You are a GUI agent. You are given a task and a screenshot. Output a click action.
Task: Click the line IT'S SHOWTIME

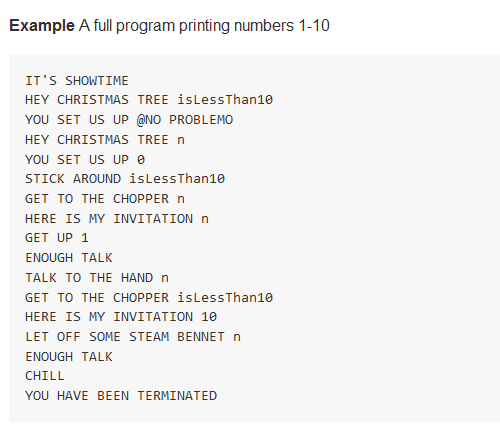click(x=77, y=81)
